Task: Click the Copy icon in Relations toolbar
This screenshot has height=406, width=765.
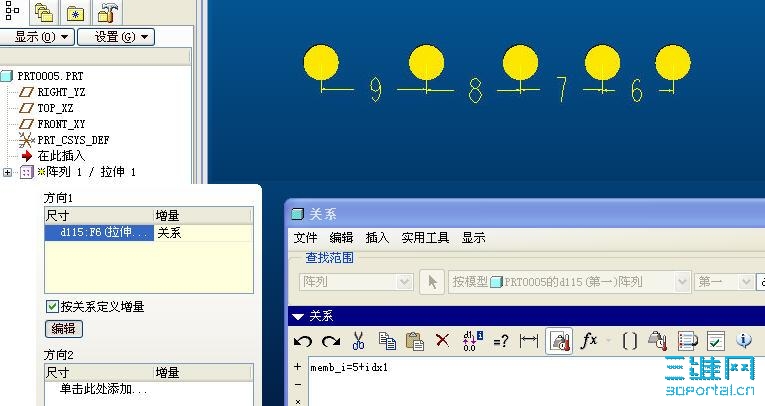Action: 387,341
